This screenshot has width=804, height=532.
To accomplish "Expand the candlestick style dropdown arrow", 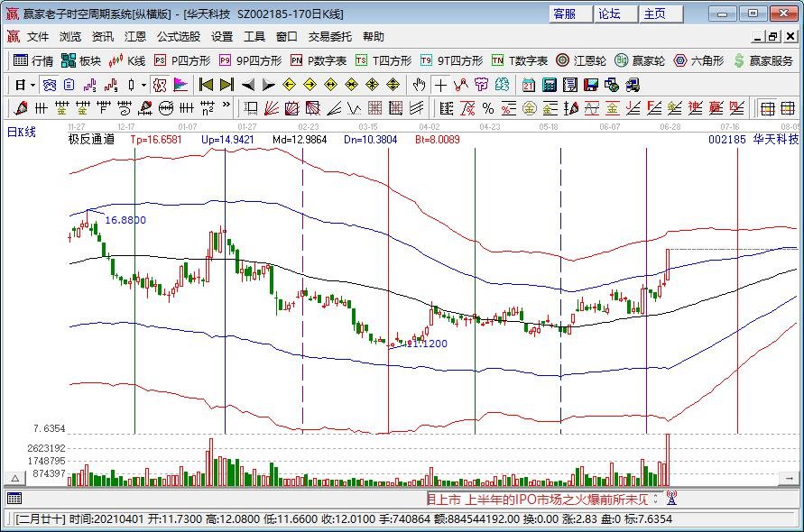I will [144, 85].
